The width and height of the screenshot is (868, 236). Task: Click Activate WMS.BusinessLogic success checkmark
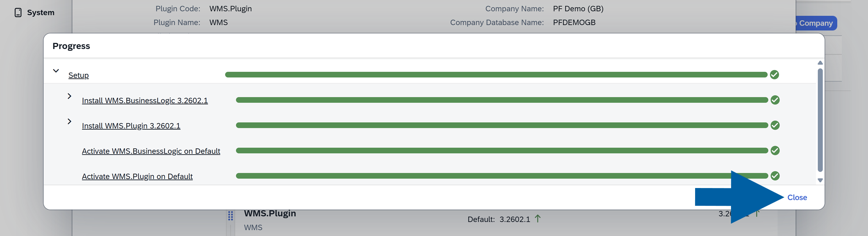click(x=775, y=151)
